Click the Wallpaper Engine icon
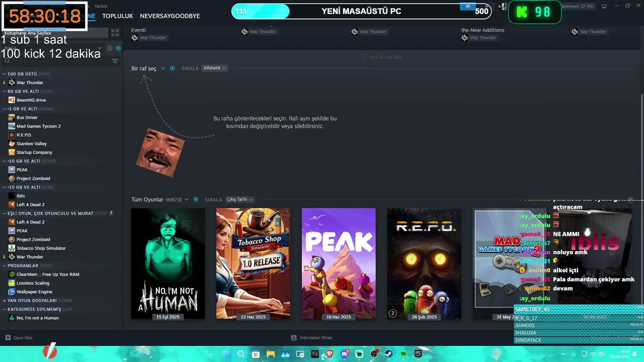The height and width of the screenshot is (362, 644). [x=12, y=292]
